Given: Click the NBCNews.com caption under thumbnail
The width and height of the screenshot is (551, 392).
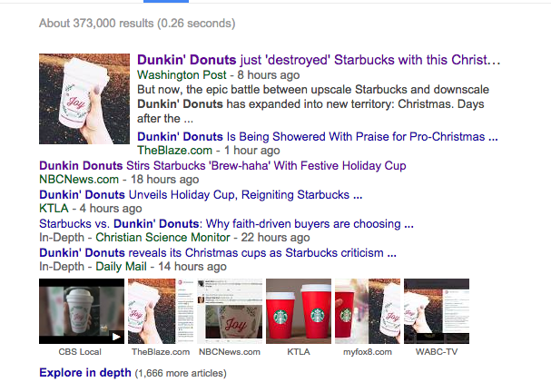Looking at the screenshot, I should pos(230,352).
